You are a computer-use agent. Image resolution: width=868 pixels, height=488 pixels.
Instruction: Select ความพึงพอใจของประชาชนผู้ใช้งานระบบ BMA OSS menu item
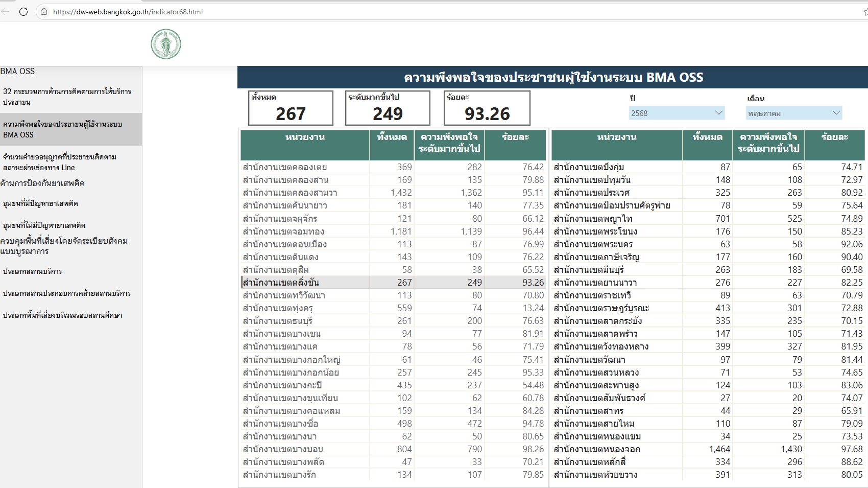71,129
